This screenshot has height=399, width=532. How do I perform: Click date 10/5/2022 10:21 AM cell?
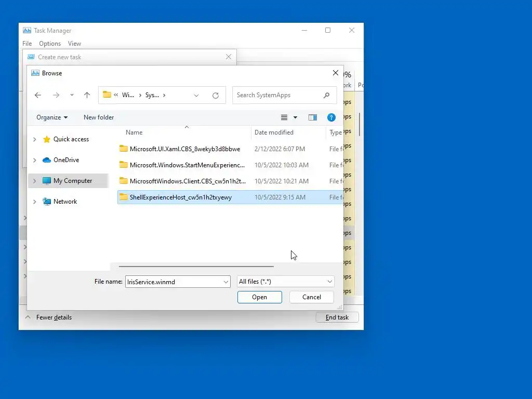(x=282, y=181)
